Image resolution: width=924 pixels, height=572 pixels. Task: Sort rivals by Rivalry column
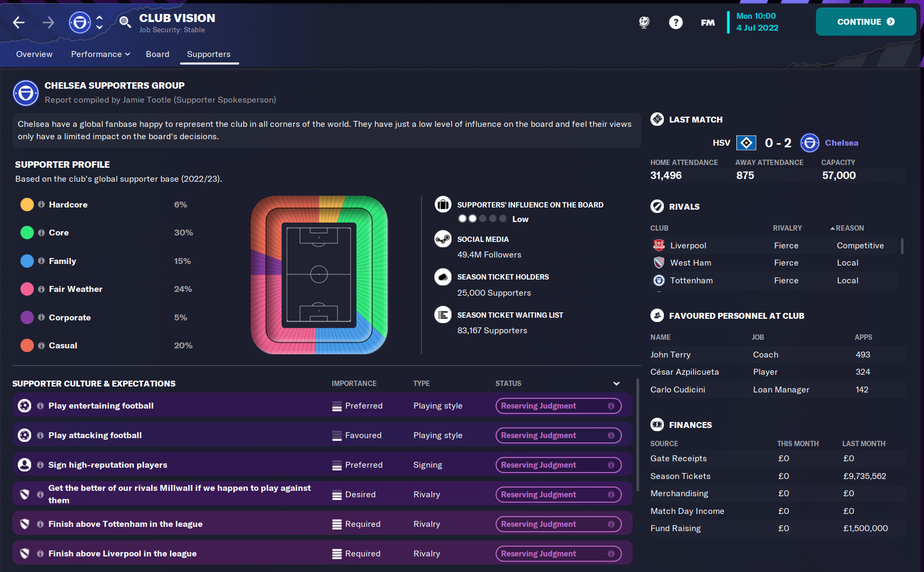tap(787, 228)
